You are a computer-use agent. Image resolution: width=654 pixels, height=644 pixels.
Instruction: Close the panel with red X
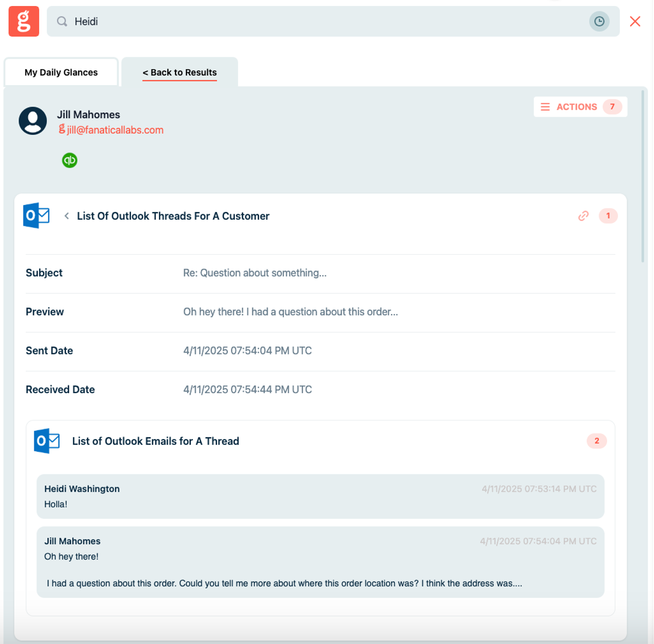click(635, 21)
